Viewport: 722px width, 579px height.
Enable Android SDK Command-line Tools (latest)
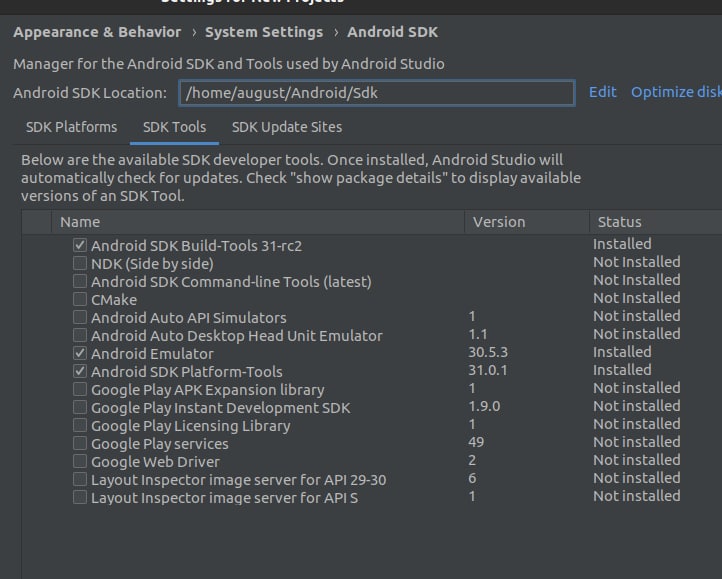[80, 281]
